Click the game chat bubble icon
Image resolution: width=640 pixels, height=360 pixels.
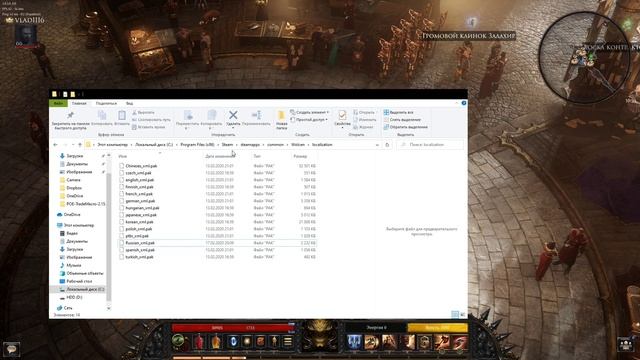click(11, 349)
